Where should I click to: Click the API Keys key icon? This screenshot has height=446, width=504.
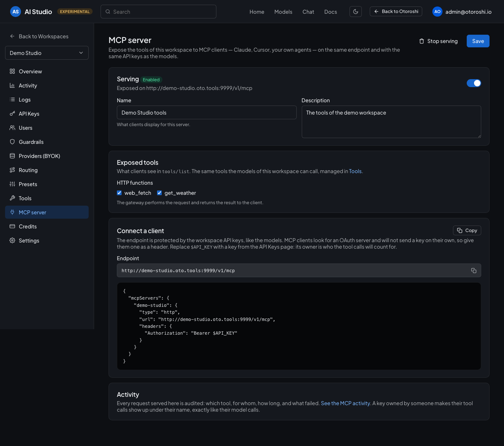point(12,113)
